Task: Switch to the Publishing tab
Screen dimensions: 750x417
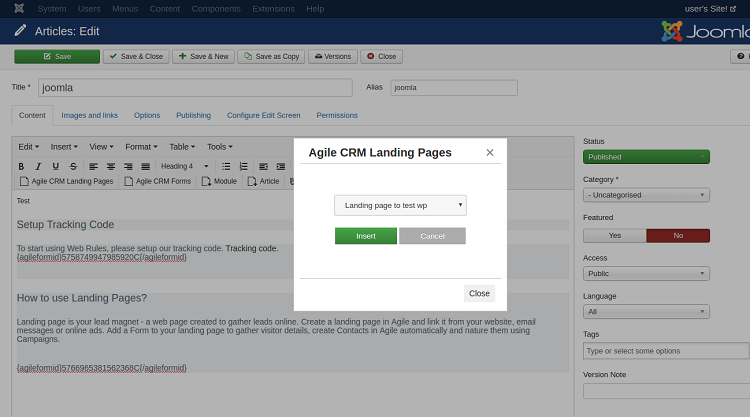Action: 193,115
